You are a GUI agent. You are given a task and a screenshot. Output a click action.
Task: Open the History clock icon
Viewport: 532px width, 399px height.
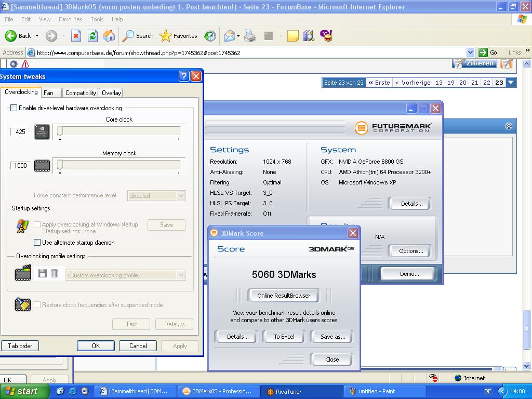[210, 36]
